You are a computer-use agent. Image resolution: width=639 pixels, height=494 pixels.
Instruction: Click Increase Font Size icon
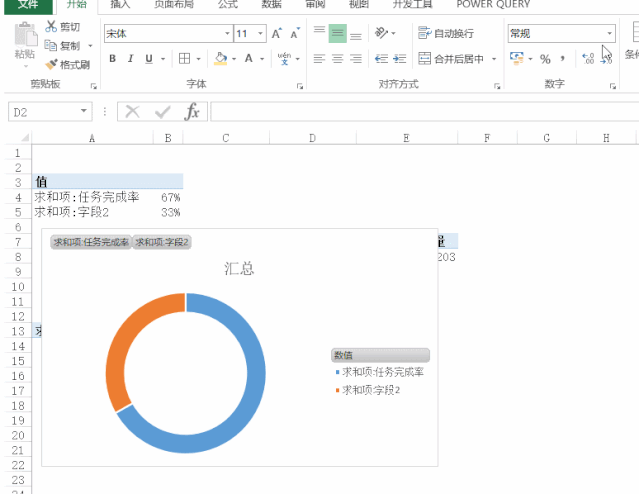coord(277,33)
